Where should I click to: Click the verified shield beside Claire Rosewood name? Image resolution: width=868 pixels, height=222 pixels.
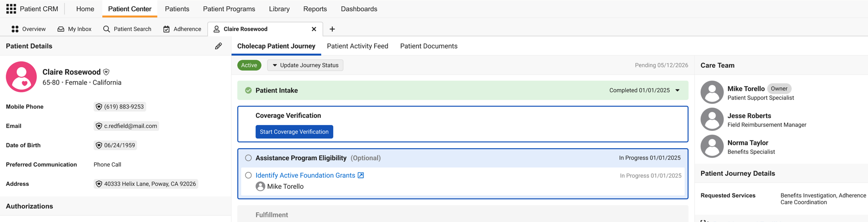click(107, 72)
